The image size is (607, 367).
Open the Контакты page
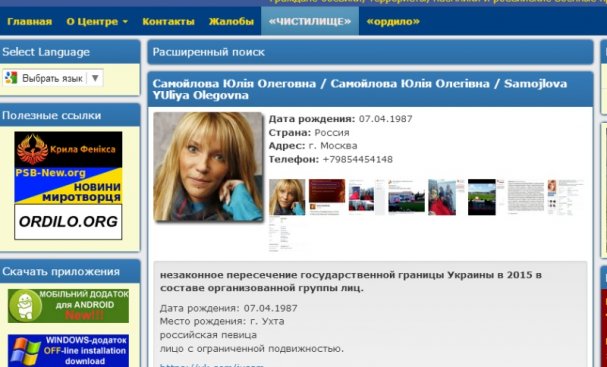tap(168, 21)
